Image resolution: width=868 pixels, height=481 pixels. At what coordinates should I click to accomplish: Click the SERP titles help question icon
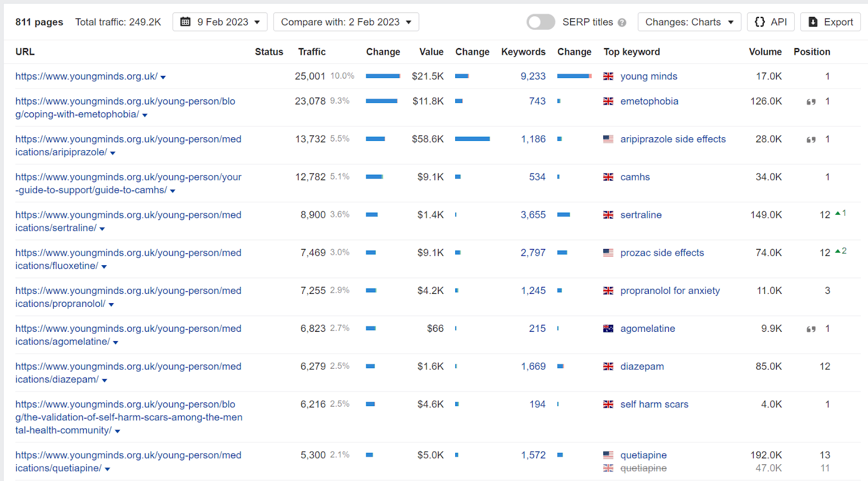click(622, 23)
